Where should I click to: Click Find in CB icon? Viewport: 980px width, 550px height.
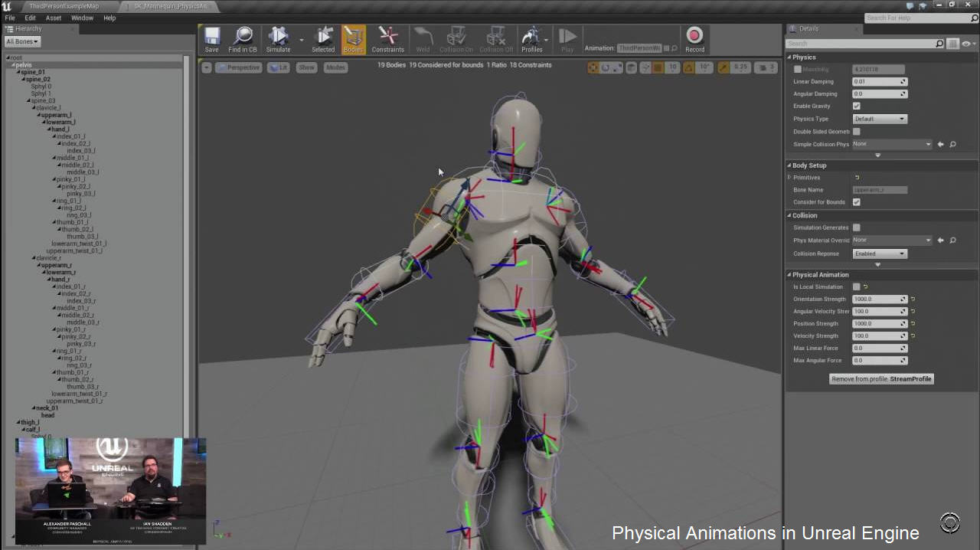tap(243, 40)
